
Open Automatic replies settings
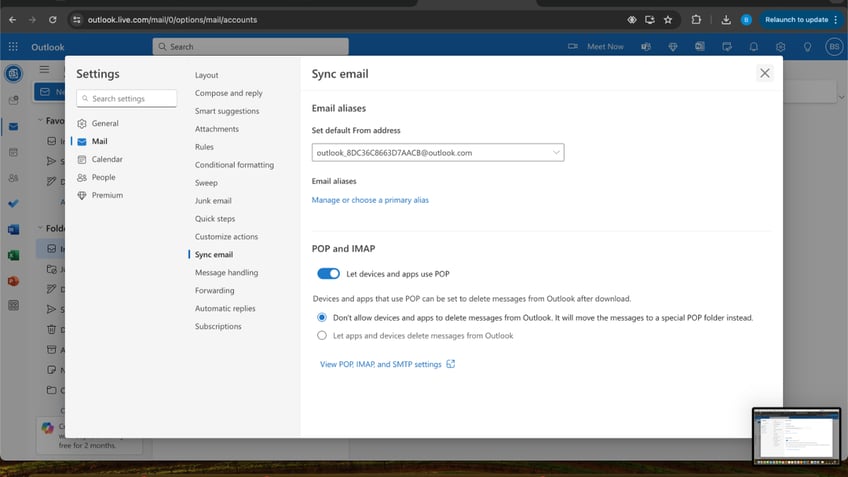click(225, 308)
